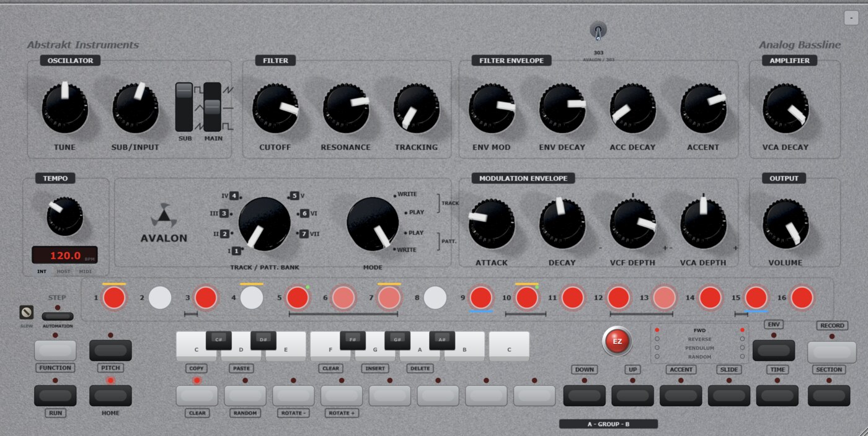This screenshot has height=436, width=868.
Task: Toggle sequencer step 5
Action: [x=298, y=298]
